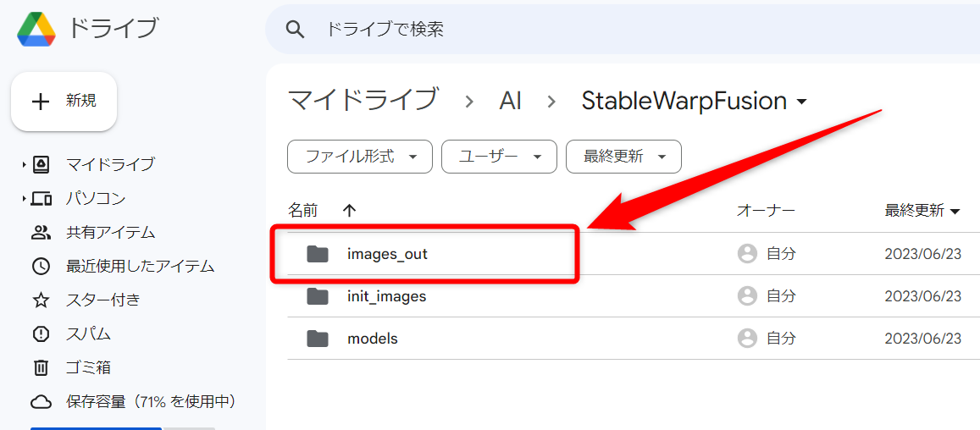Click the shared people icon beside 共有アイテム
Image resolution: width=980 pixels, height=430 pixels.
point(41,233)
